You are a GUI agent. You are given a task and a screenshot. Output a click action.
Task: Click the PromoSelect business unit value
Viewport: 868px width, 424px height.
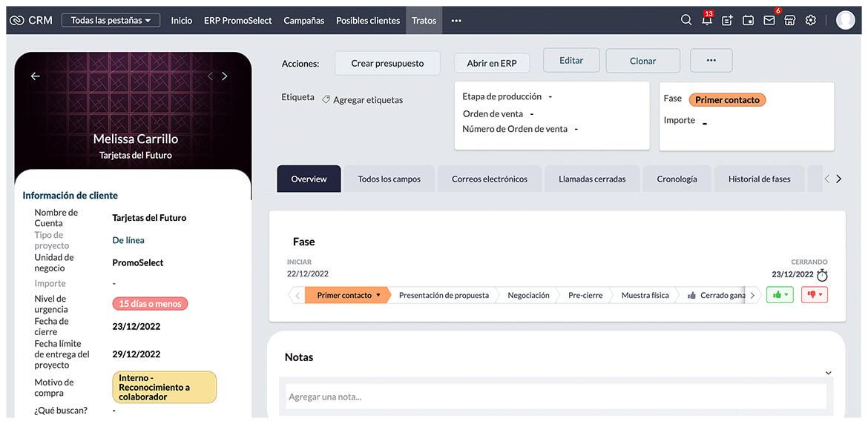click(138, 262)
